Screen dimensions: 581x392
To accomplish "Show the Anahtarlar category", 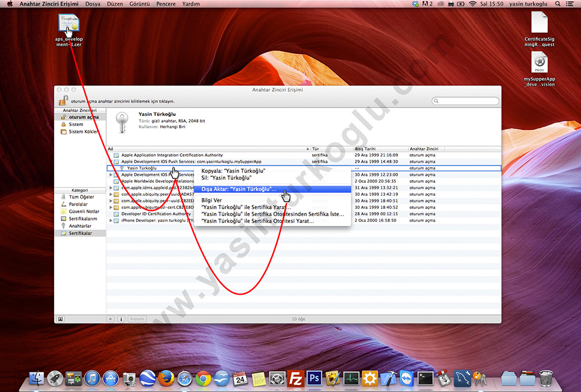I will (80, 226).
